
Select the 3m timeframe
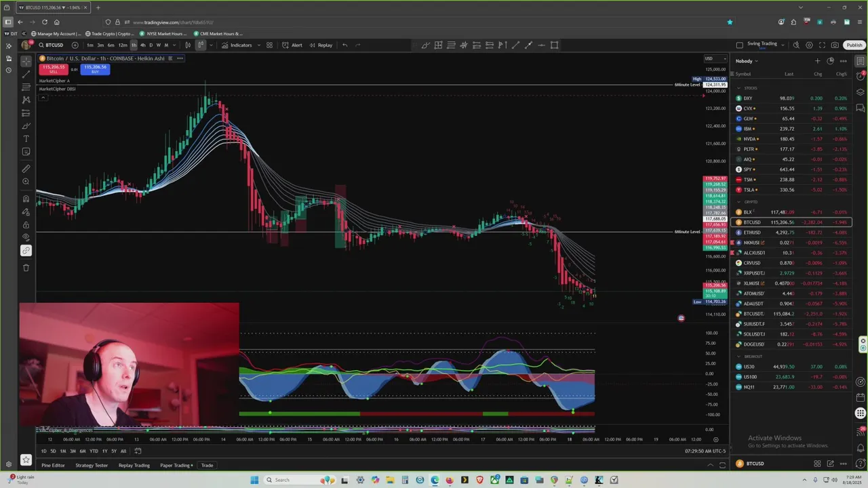click(x=100, y=45)
